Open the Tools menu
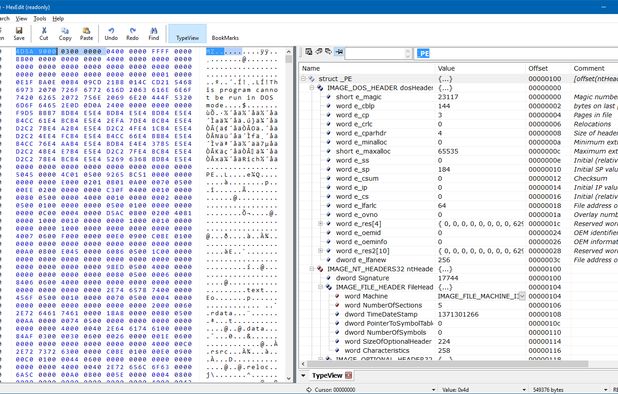Image resolution: width=618 pixels, height=394 pixels. pyautogui.click(x=39, y=19)
